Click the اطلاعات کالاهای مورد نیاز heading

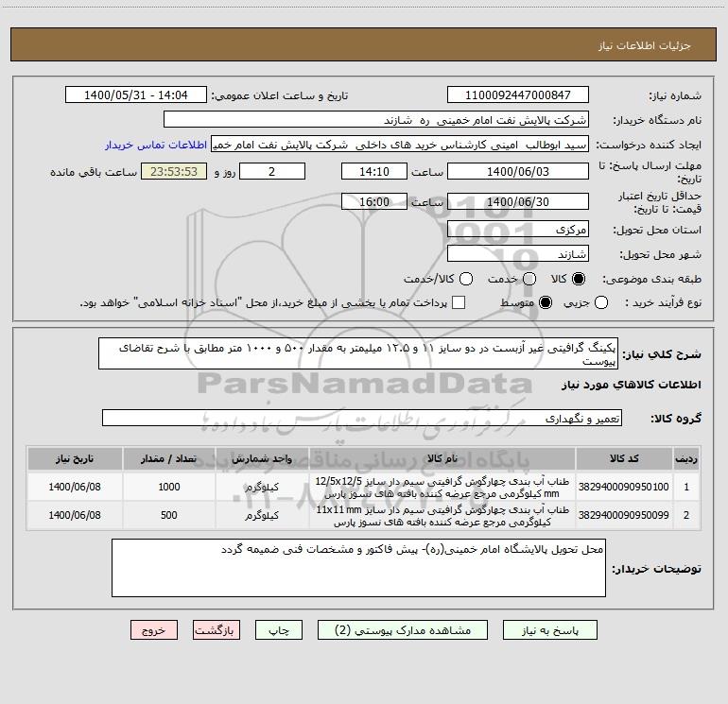(x=632, y=385)
